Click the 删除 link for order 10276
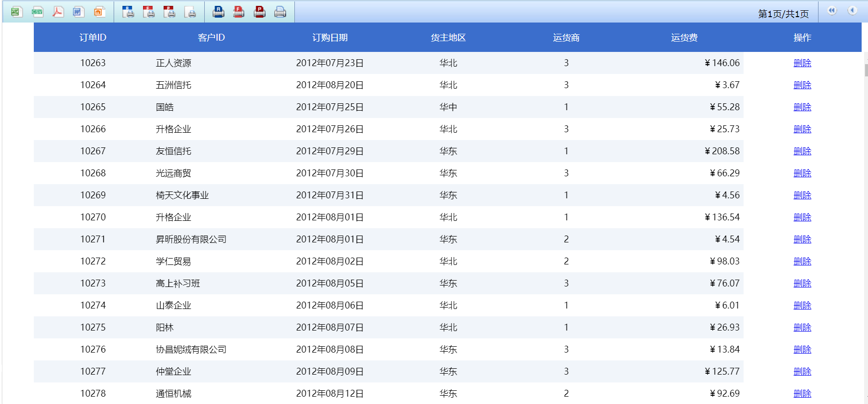This screenshot has width=868, height=404. tap(802, 350)
